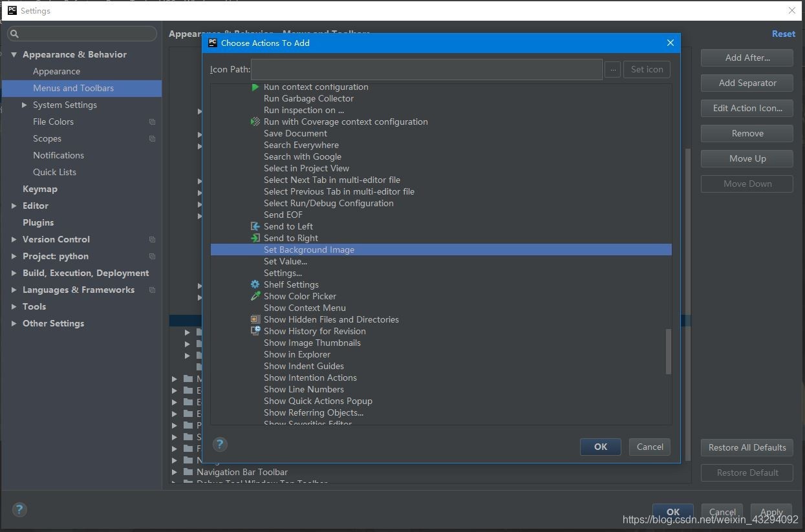The image size is (805, 532).
Task: Click the Add After... button
Action: [747, 58]
